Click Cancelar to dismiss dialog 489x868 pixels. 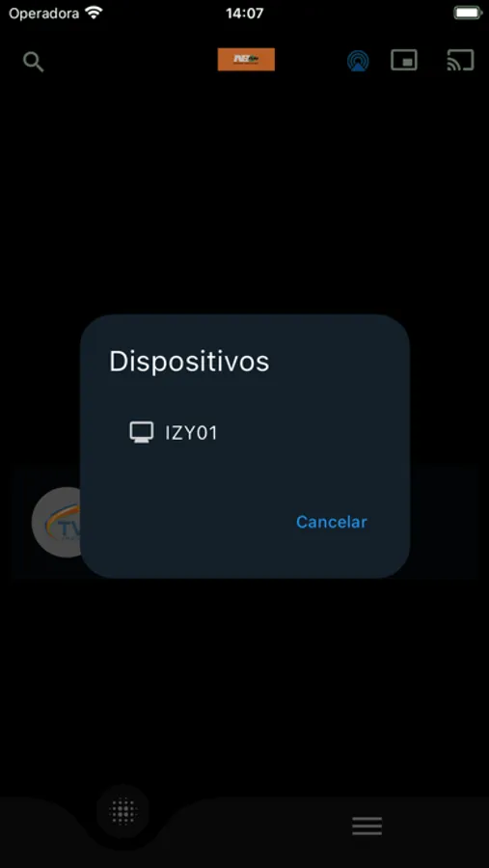[331, 522]
